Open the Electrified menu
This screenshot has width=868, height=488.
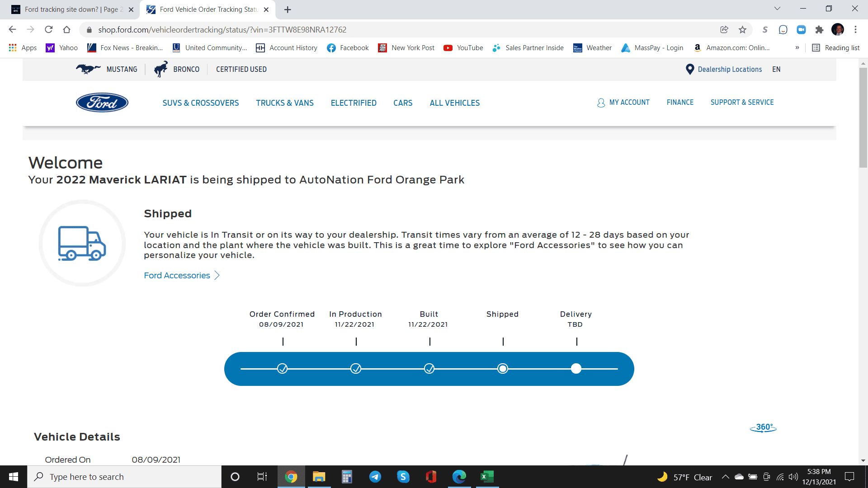(x=354, y=103)
